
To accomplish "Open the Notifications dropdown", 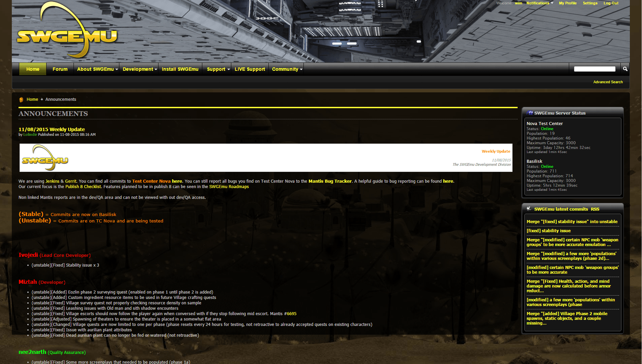I will pyautogui.click(x=539, y=3).
